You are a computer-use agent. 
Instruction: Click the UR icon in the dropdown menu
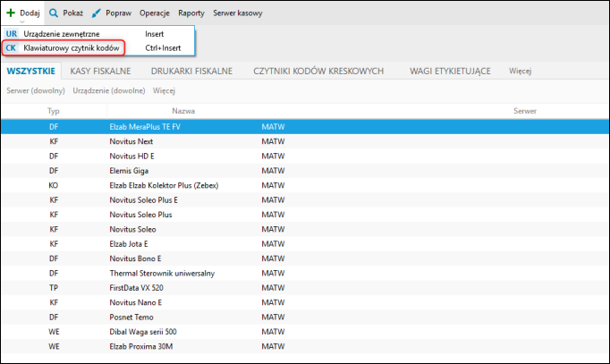12,33
